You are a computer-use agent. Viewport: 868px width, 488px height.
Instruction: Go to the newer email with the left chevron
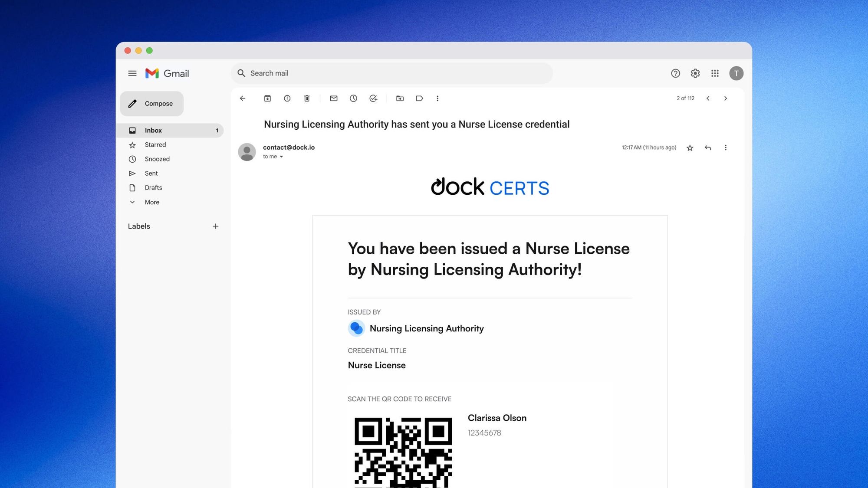point(708,98)
